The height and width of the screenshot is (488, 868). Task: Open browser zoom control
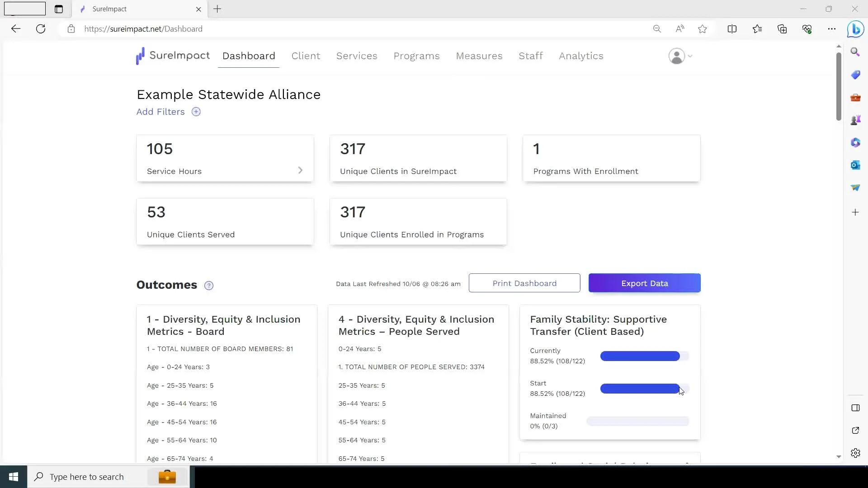coord(657,29)
